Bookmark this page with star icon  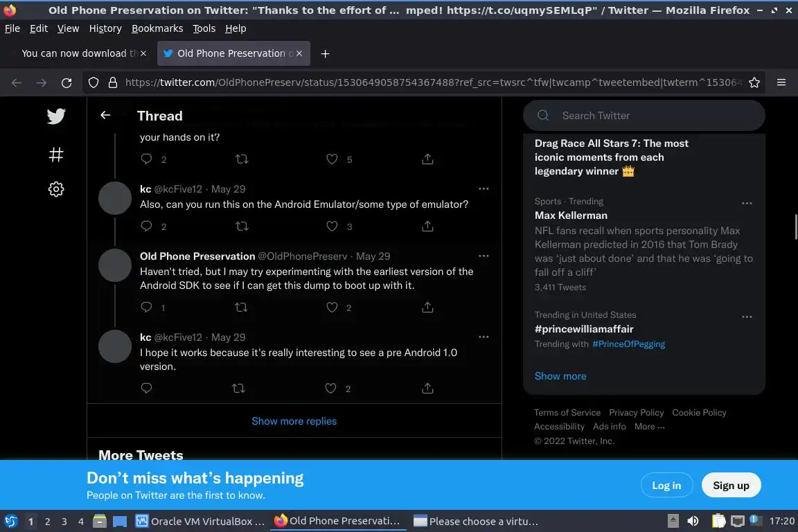(x=754, y=82)
